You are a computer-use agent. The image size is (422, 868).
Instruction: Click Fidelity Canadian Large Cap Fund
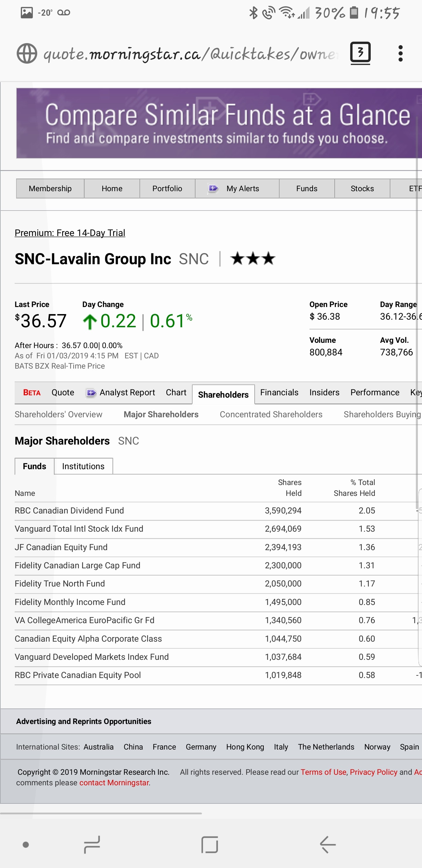(x=77, y=565)
